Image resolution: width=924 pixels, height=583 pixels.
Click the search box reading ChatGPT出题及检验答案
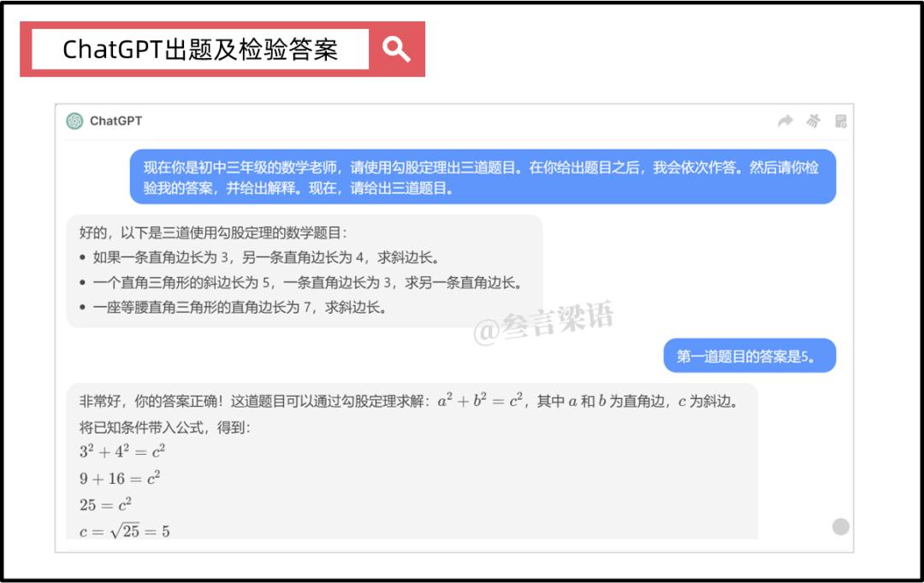(x=200, y=50)
